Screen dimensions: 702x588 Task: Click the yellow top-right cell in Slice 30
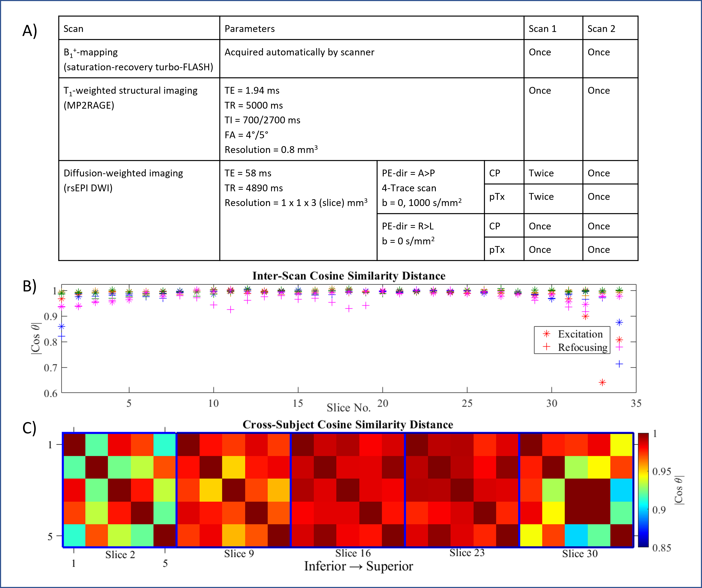622,445
